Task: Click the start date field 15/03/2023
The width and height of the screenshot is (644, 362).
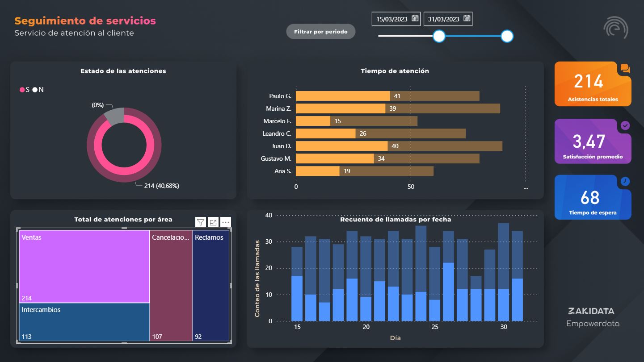Action: tap(391, 19)
